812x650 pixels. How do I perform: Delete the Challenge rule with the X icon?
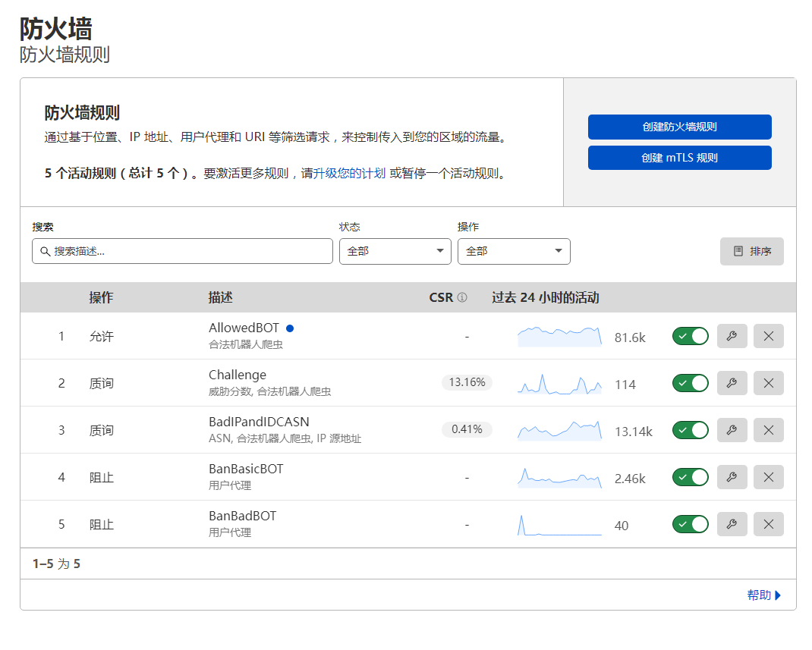click(769, 383)
